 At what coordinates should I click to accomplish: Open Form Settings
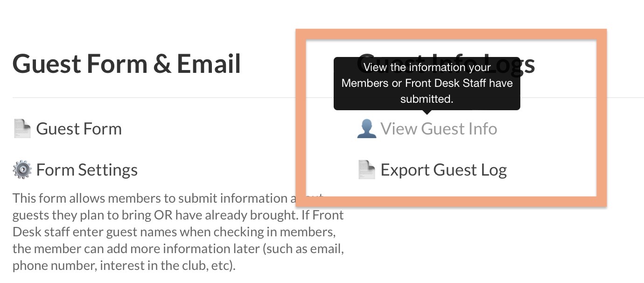click(87, 170)
